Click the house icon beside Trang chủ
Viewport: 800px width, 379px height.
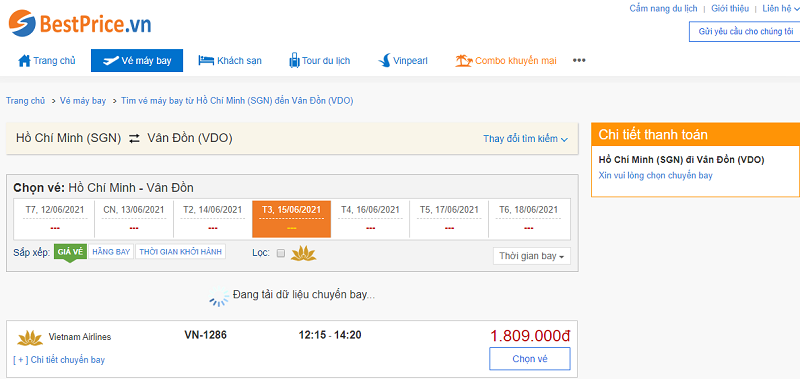tap(24, 60)
